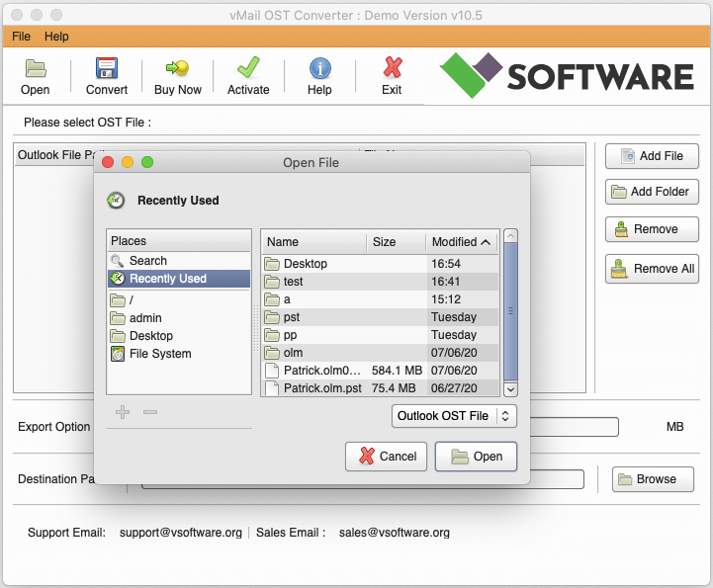Click scrollbar down arrow in file list
Viewport: 713px width, 588px height.
point(510,389)
